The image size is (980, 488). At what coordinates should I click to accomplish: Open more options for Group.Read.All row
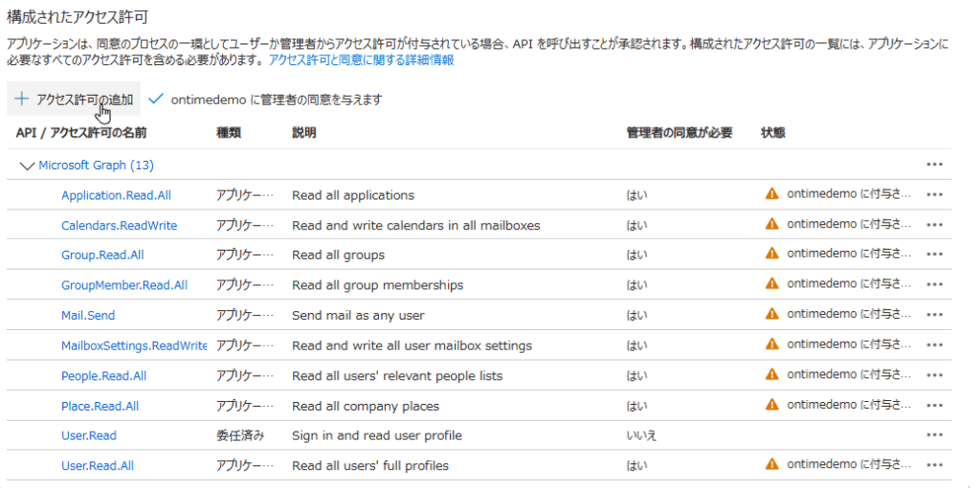pyautogui.click(x=934, y=255)
